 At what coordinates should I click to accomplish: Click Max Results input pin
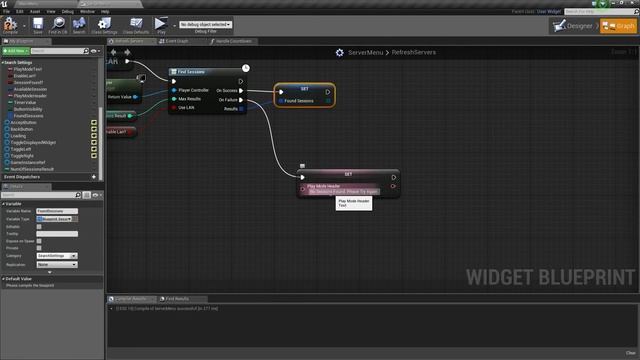click(174, 99)
